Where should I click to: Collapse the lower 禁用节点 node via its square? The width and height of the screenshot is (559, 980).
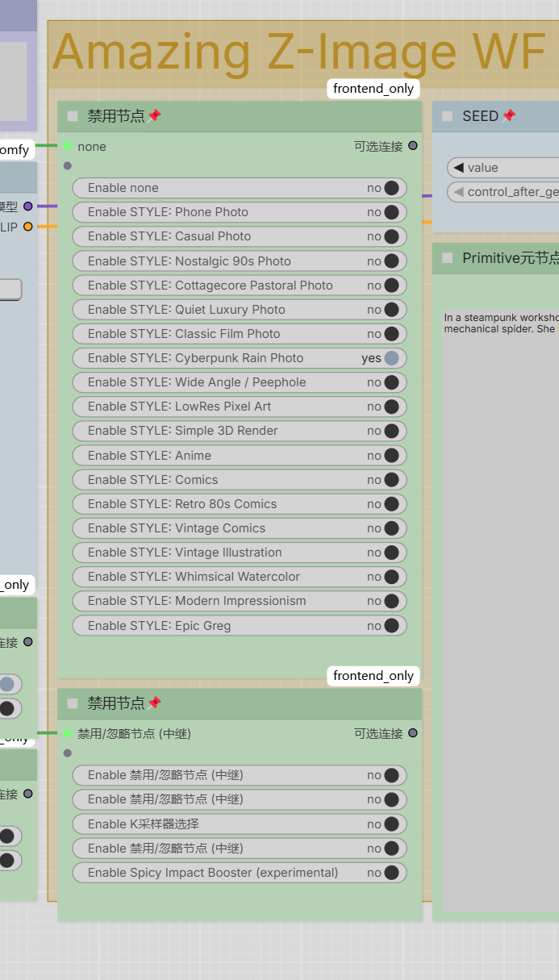pyautogui.click(x=73, y=703)
